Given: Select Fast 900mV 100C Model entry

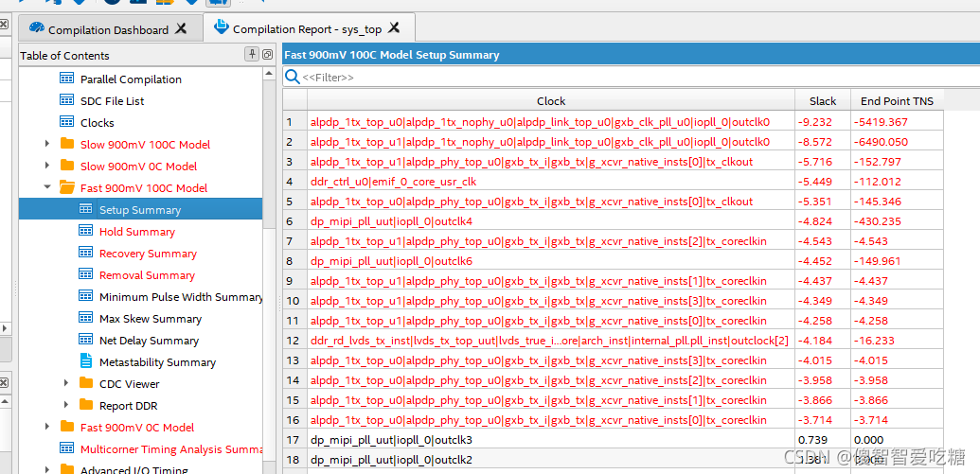Looking at the screenshot, I should 144,188.
